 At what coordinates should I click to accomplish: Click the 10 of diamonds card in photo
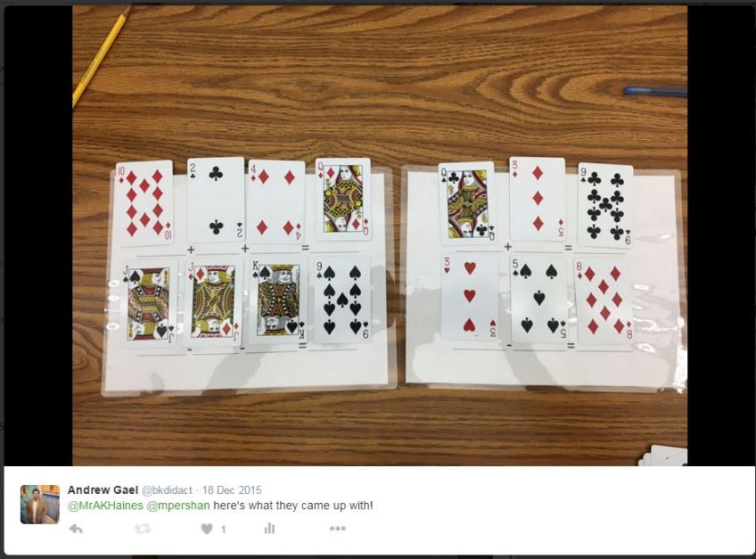pos(144,203)
